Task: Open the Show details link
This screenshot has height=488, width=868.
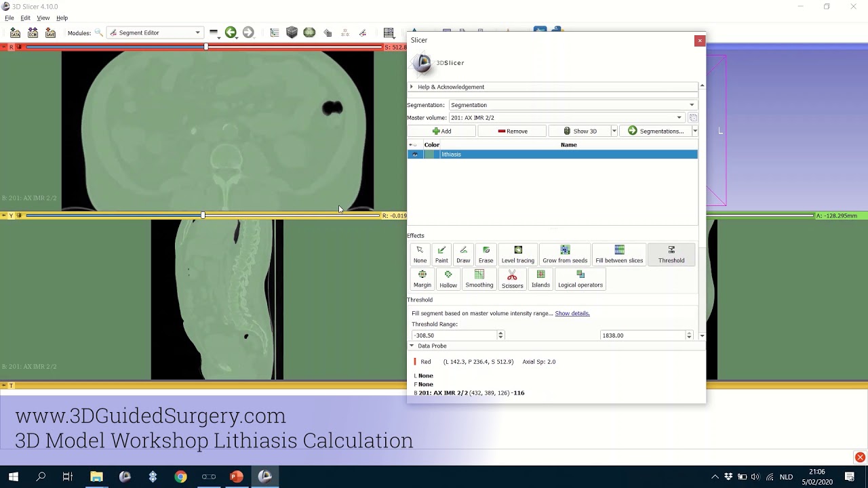Action: coord(572,313)
